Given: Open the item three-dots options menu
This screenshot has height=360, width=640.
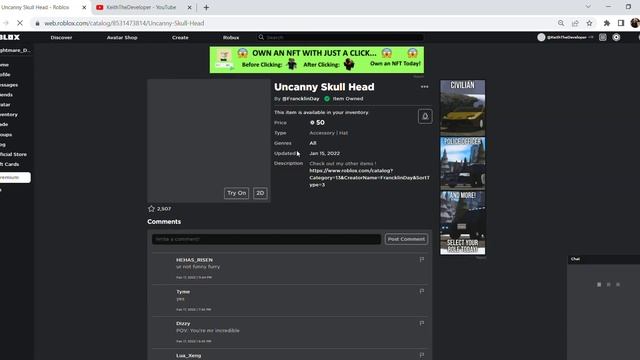Looking at the screenshot, I should [x=424, y=87].
